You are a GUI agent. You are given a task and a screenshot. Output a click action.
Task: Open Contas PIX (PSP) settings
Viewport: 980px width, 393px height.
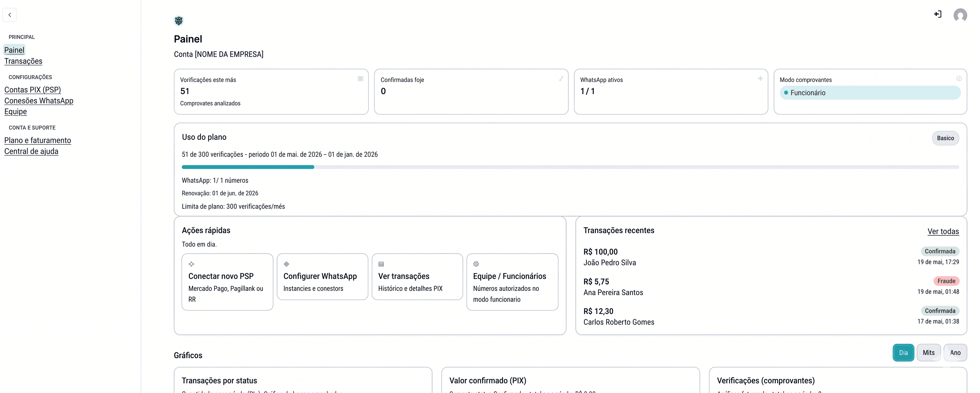(x=33, y=90)
